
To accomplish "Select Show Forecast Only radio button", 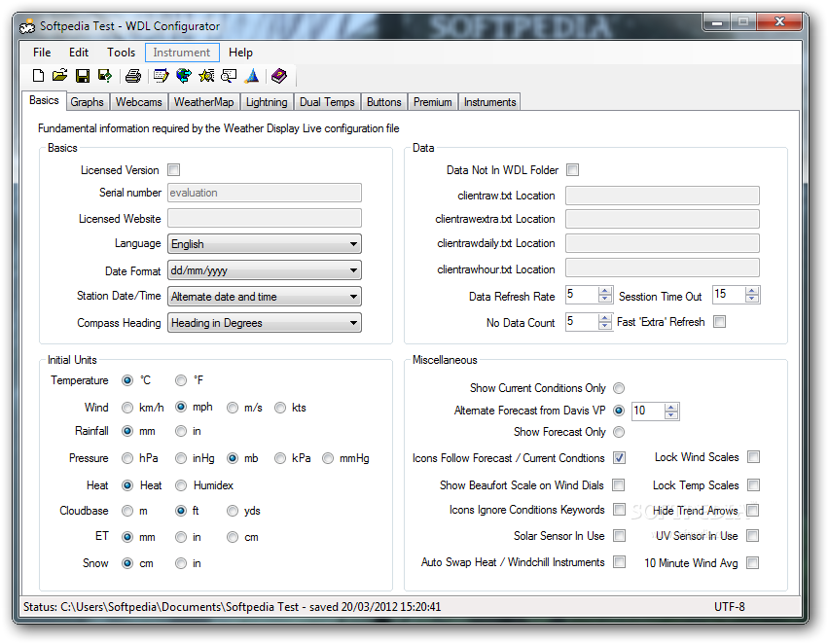I will [619, 432].
